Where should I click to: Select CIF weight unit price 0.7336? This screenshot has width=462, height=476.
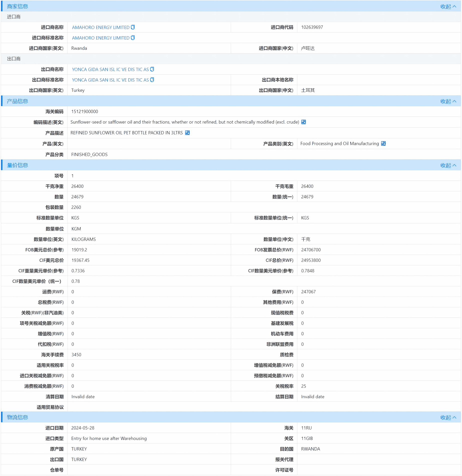78,271
